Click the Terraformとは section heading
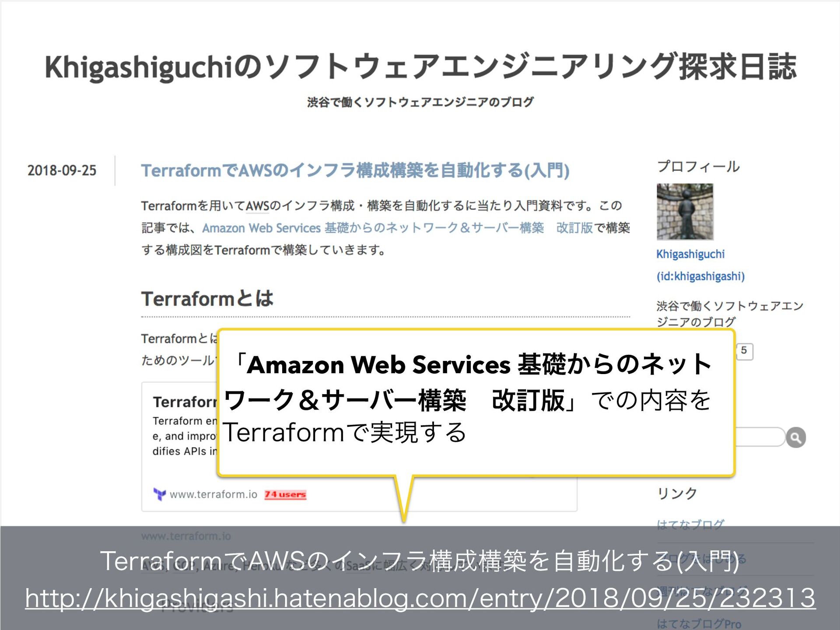This screenshot has width=840, height=630. click(207, 299)
